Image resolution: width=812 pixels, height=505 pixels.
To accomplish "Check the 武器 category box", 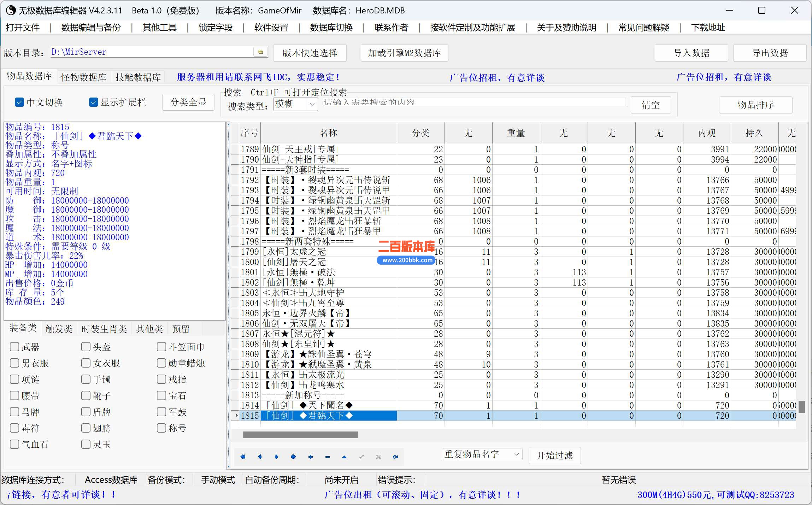I will (14, 347).
